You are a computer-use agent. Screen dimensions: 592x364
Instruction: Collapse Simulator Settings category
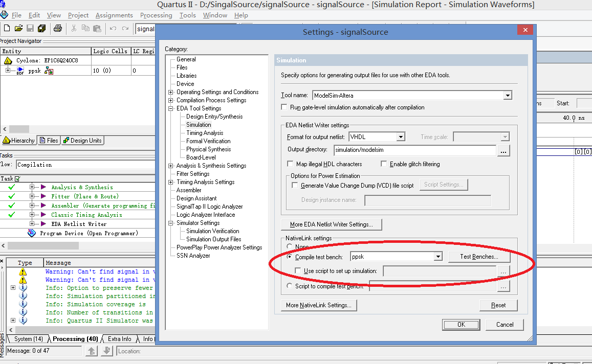pos(171,223)
